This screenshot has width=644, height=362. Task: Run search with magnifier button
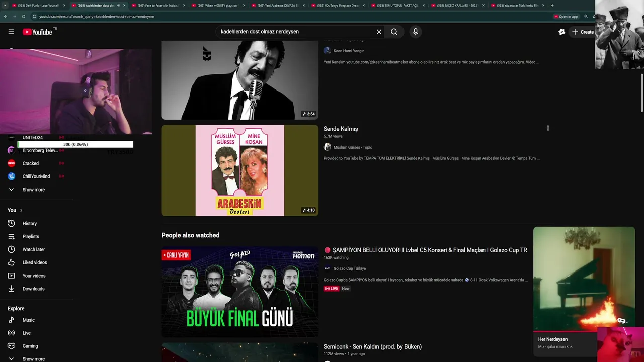(x=394, y=32)
